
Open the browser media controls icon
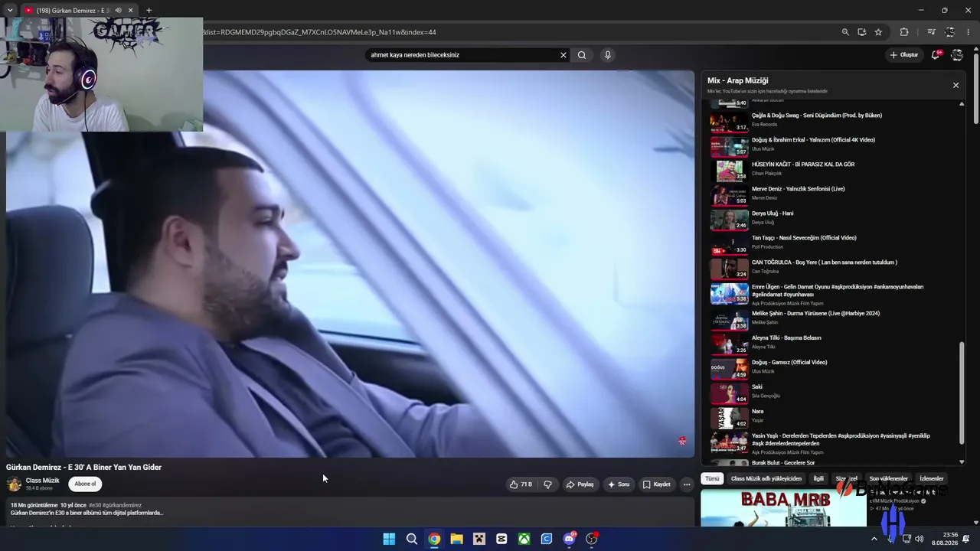931,32
